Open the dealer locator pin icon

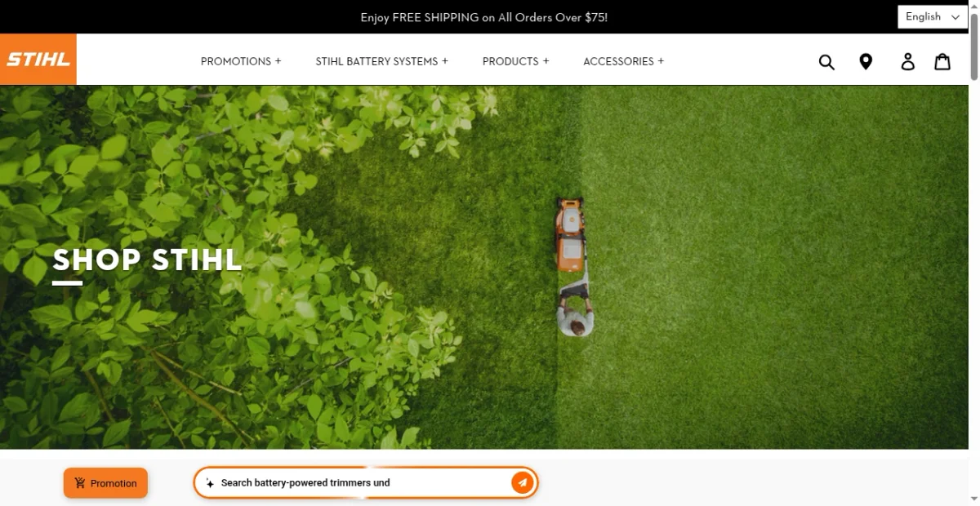pyautogui.click(x=866, y=62)
